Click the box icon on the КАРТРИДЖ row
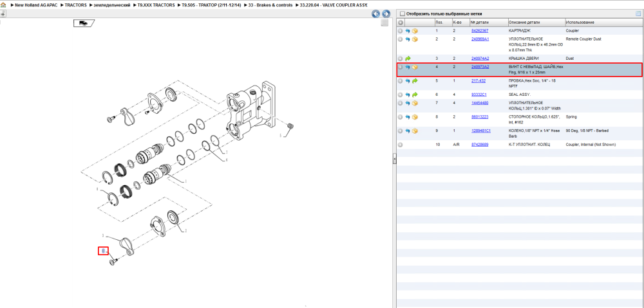Viewport: 644px width, 308px height. pyautogui.click(x=415, y=31)
